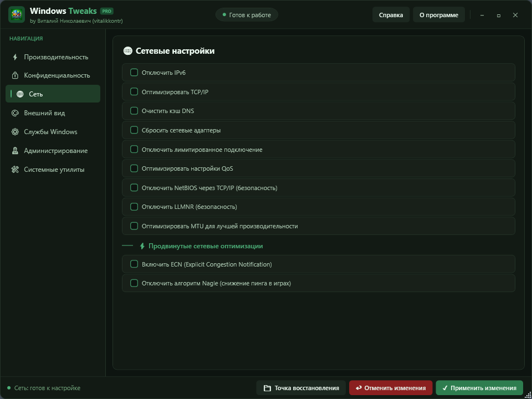Tick Отключить NetBIOS через TCP/IP checkbox

point(134,188)
